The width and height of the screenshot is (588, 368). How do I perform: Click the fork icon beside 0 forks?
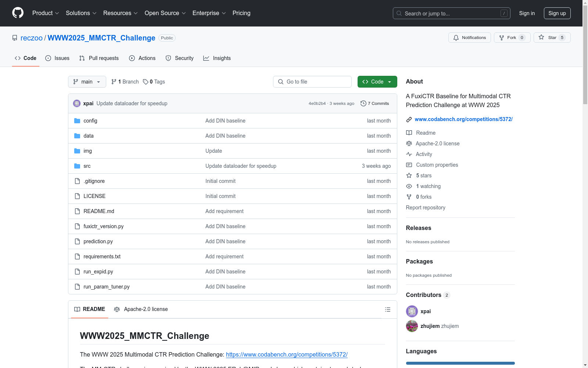[409, 197]
